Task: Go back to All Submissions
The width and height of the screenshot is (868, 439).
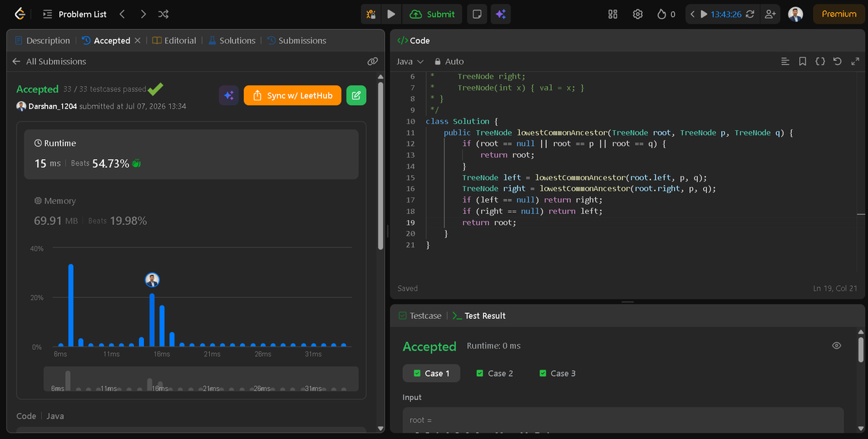Action: click(x=49, y=61)
